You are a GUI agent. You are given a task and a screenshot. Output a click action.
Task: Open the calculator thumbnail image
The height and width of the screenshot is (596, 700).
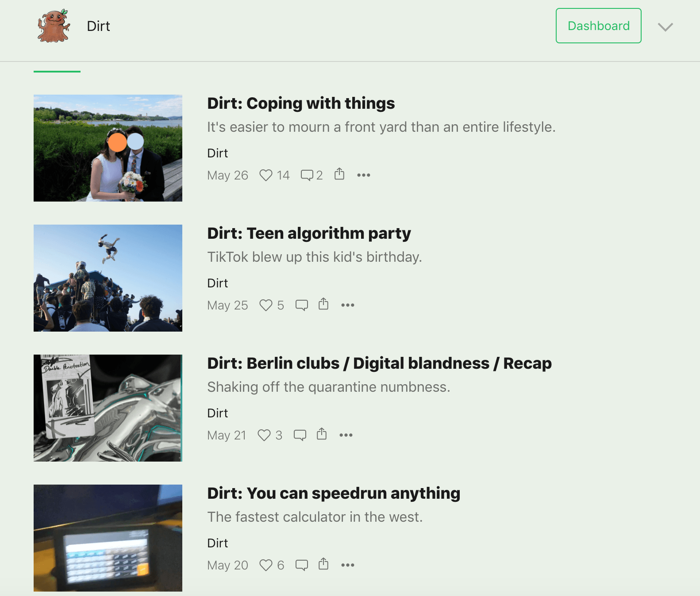[108, 538]
